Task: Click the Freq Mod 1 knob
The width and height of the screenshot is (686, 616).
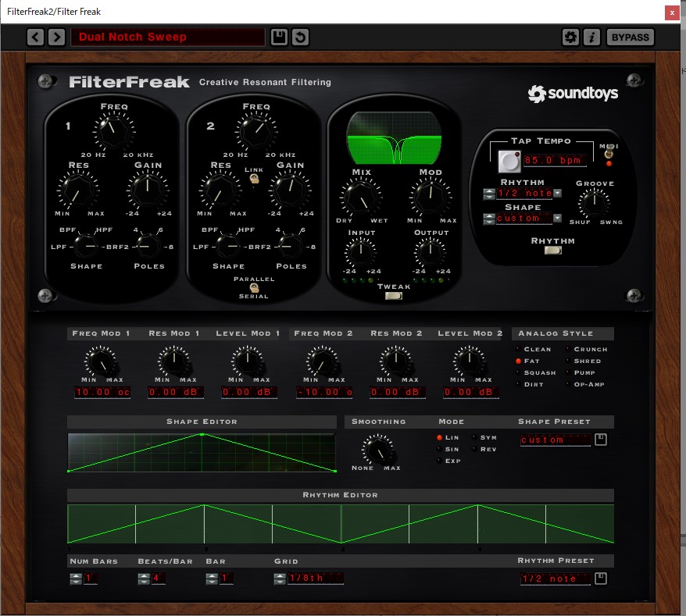Action: tap(101, 361)
